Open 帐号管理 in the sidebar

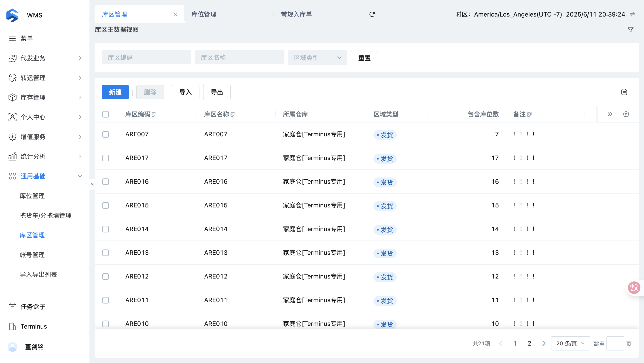(32, 255)
